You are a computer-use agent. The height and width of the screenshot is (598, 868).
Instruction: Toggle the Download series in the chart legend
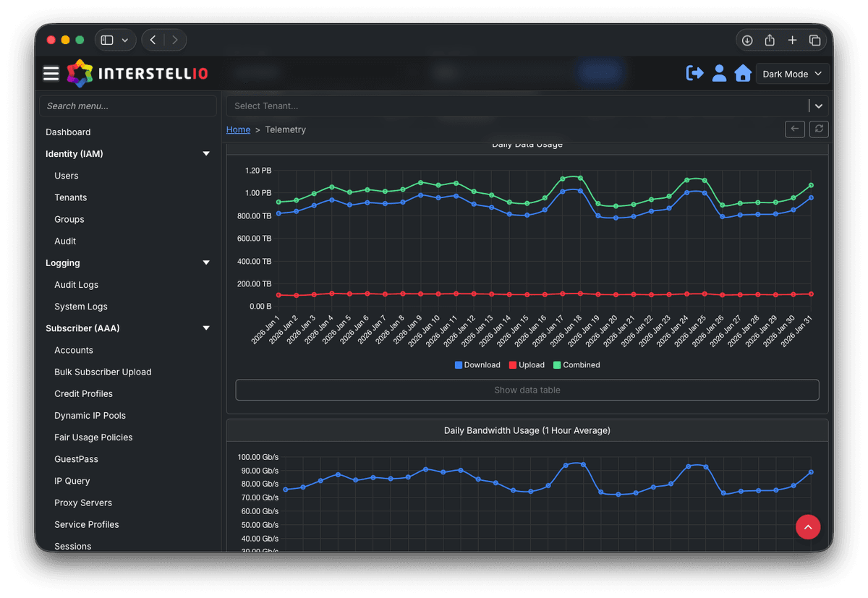(x=477, y=364)
